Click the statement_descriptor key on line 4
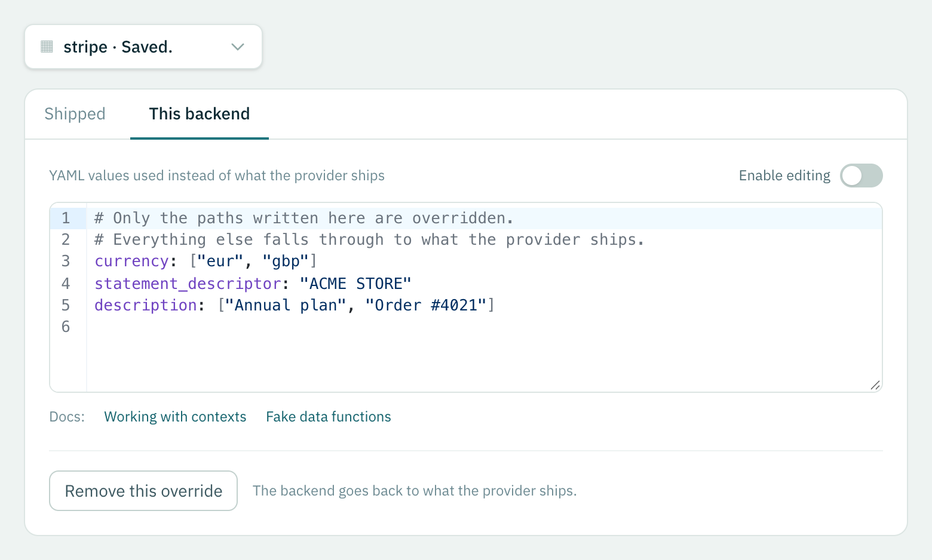 (x=188, y=284)
